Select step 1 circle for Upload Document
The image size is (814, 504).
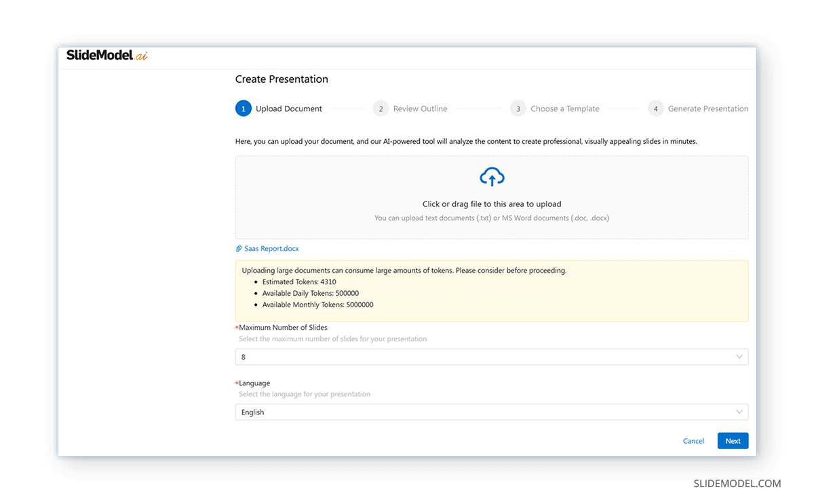244,108
